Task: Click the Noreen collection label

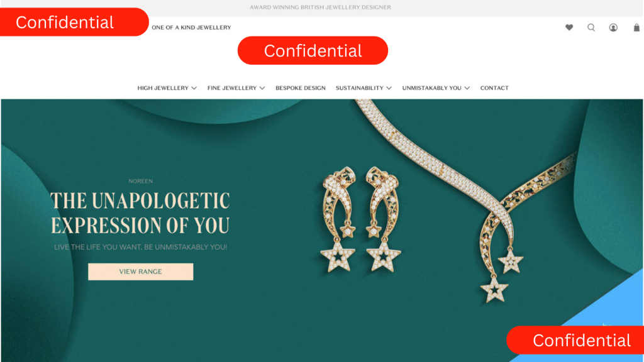Action: pos(140,181)
